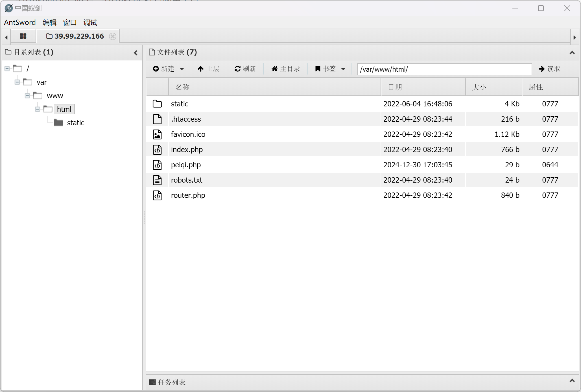Select the .htaccess file name
Viewport: 581px width, 392px height.
pyautogui.click(x=186, y=119)
